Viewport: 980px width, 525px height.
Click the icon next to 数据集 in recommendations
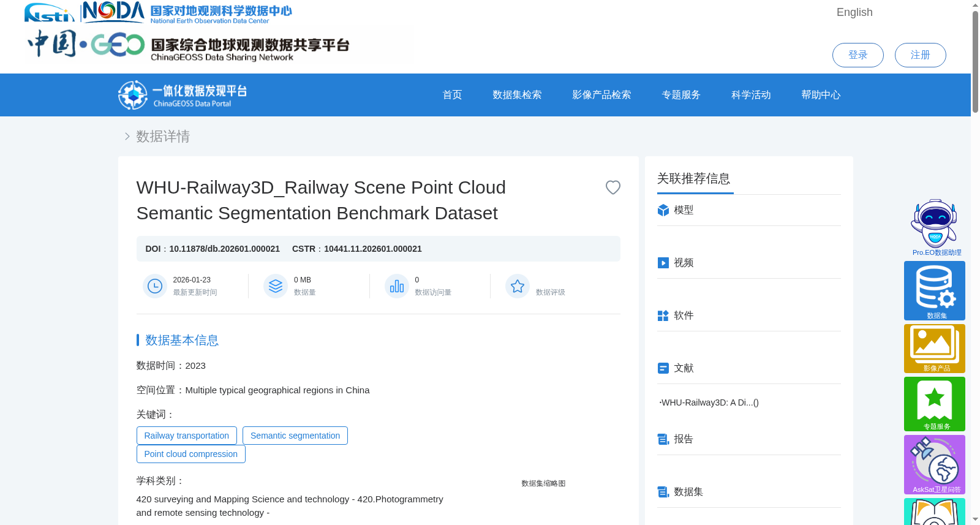coord(663,492)
